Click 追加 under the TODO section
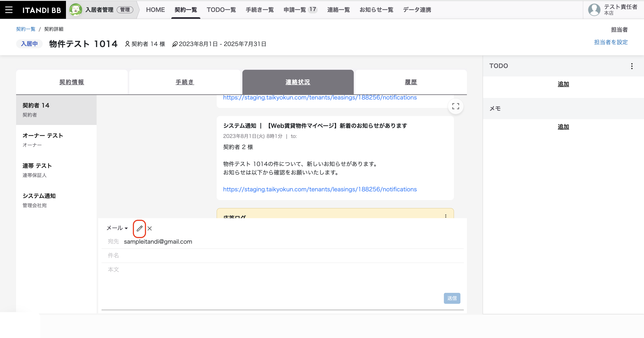This screenshot has height=338, width=644. [563, 84]
